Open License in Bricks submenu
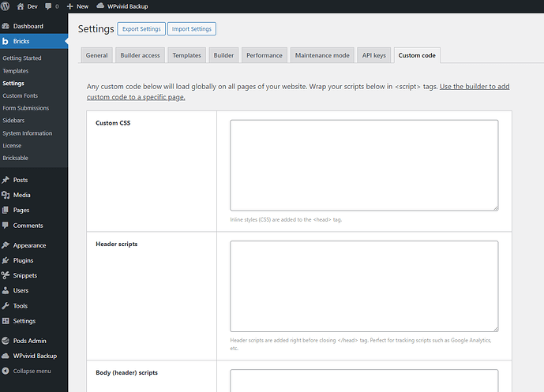544x392 pixels. (12, 146)
